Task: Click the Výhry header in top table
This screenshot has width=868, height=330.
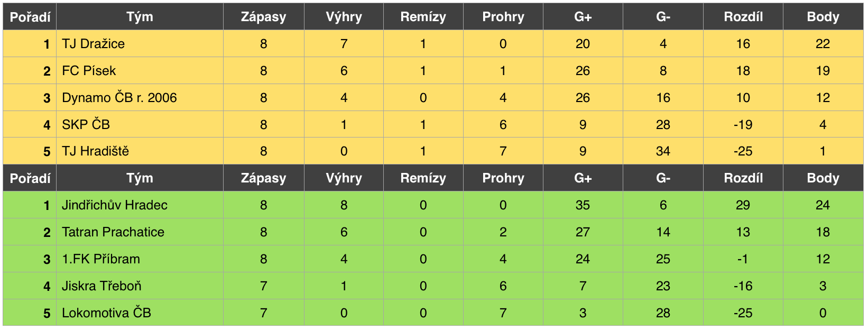Action: pos(344,17)
